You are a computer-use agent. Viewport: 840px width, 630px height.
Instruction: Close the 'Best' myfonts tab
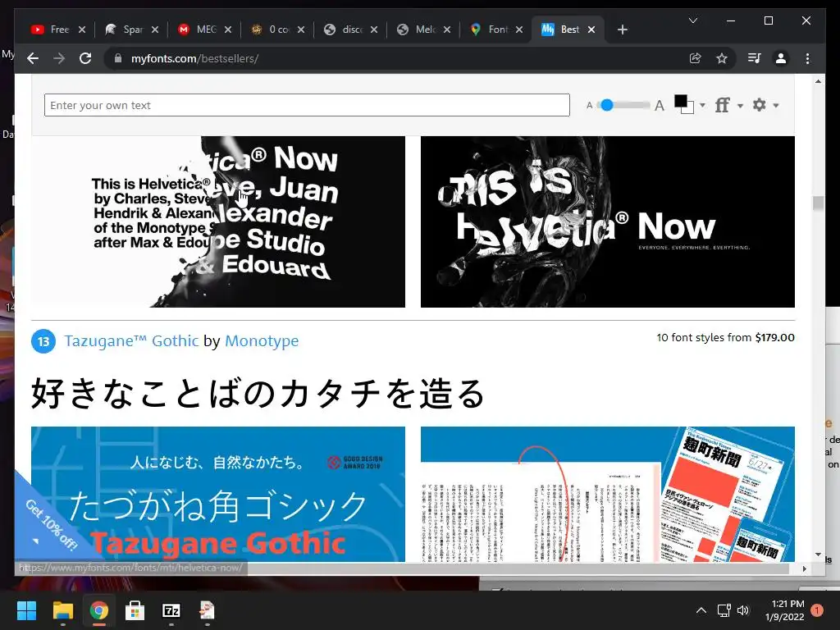tap(591, 30)
